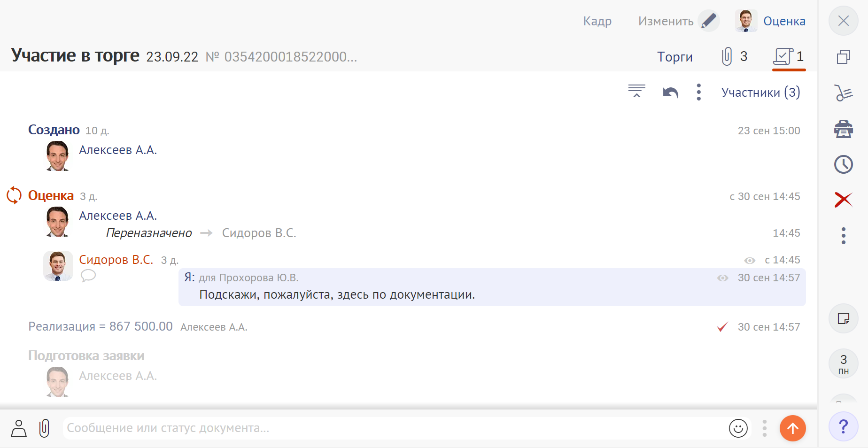
Task: Click the message input field
Action: tap(395, 428)
